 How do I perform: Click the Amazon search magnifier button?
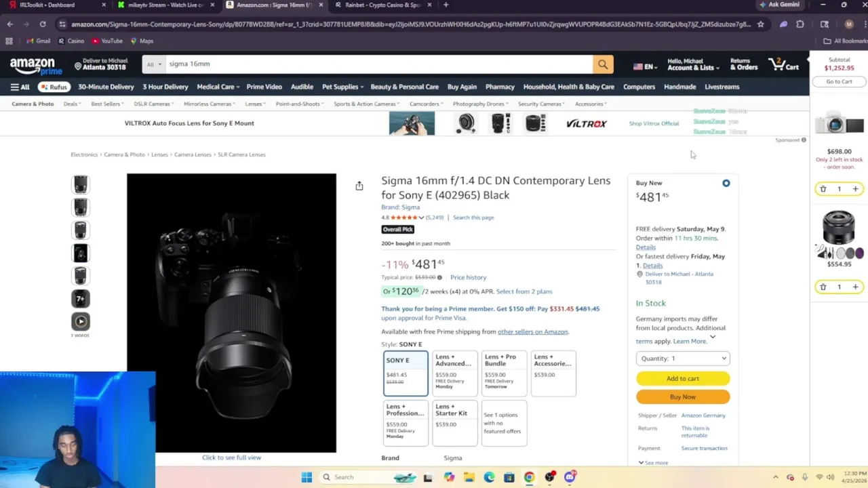pyautogui.click(x=603, y=64)
